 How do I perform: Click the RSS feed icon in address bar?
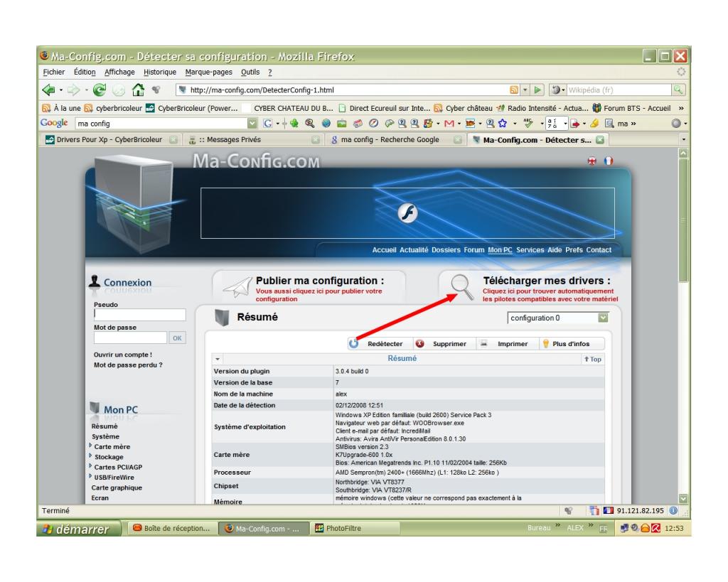514,90
